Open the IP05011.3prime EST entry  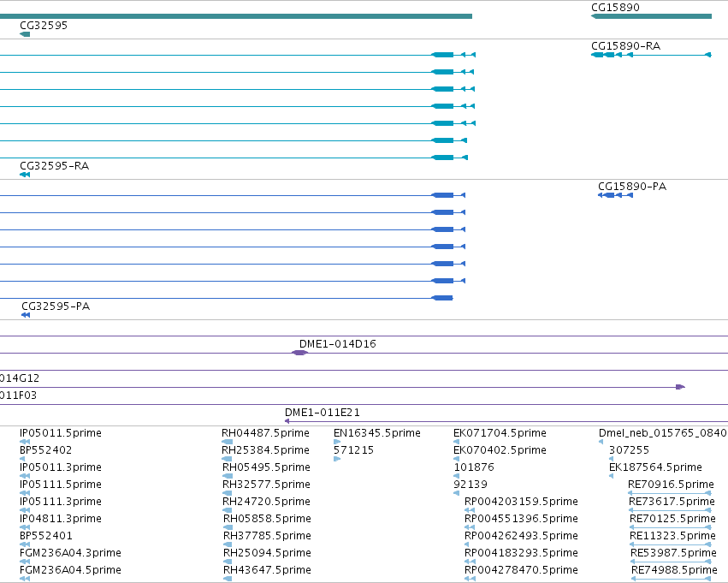pos(61,467)
